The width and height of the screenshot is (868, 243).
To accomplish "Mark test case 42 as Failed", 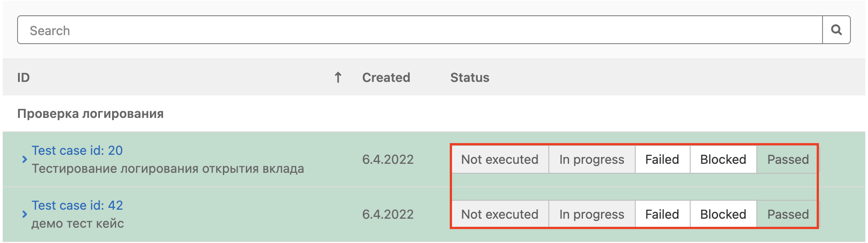I will click(662, 215).
